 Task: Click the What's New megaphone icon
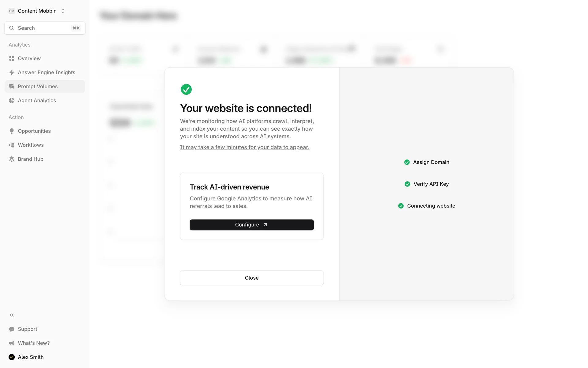click(x=12, y=343)
